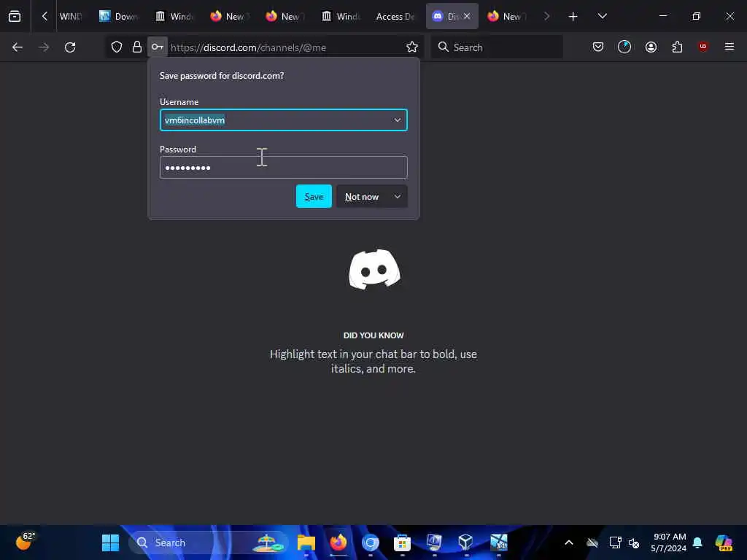747x560 pixels.
Task: Open the VirtualBox cube taskbar icon
Action: pos(465,542)
